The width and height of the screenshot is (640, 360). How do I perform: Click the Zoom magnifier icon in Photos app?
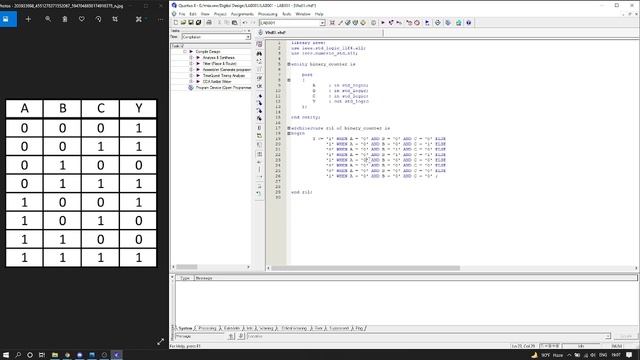point(48,19)
